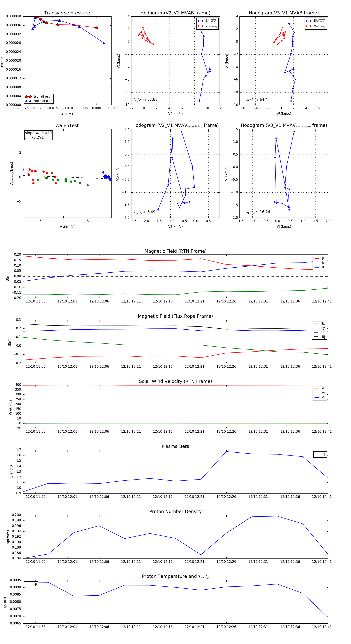Click the 'B(nT)' label of Flux Rope Frame panel
351x644 pixels.
click(10, 342)
